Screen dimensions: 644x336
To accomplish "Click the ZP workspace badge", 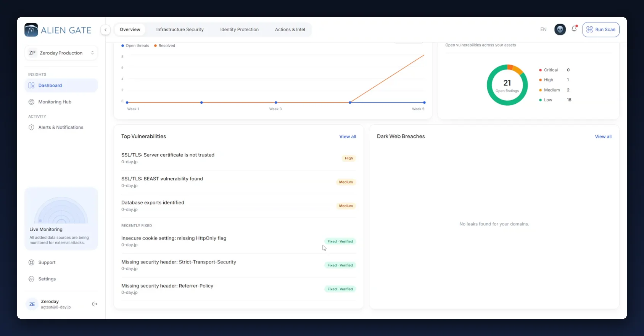I will 32,53.
